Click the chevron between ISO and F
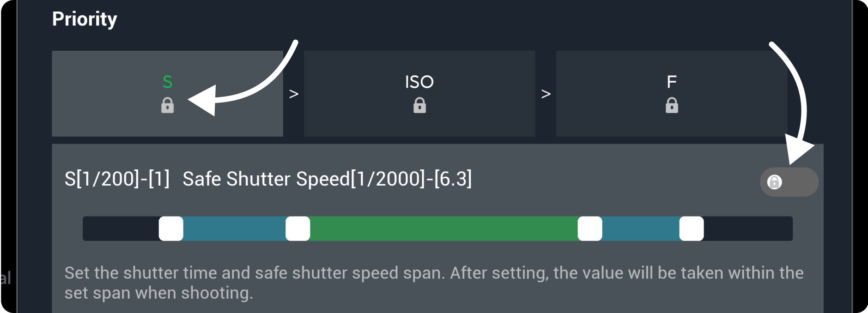This screenshot has height=313, width=868. (x=546, y=94)
